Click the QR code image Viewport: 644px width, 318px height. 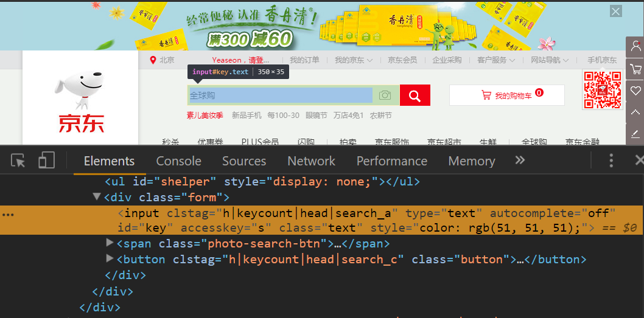[602, 89]
